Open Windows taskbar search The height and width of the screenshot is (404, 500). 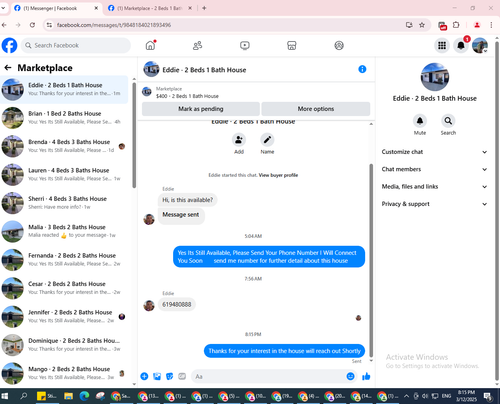coord(24,396)
